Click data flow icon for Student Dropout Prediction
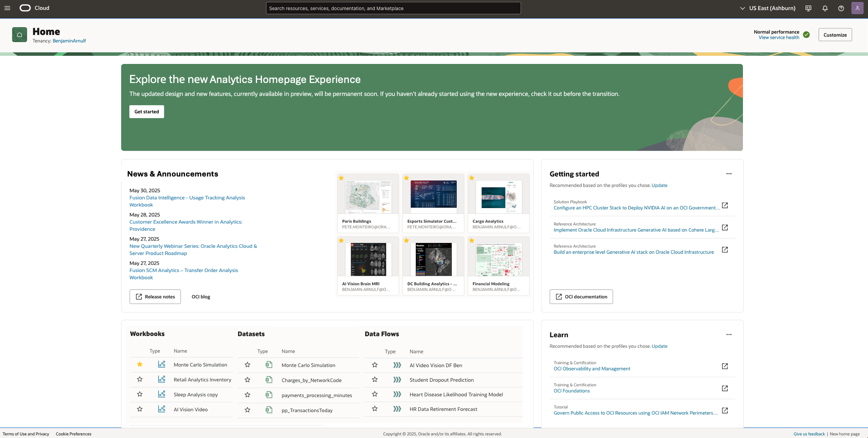The height and width of the screenshot is (438, 868). pyautogui.click(x=397, y=380)
